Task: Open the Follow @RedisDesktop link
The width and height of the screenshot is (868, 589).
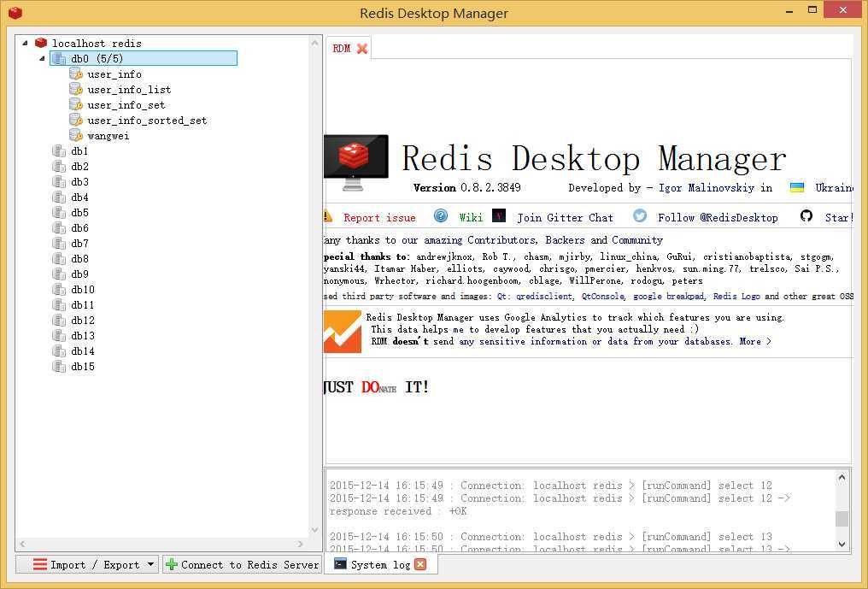Action: pos(718,218)
